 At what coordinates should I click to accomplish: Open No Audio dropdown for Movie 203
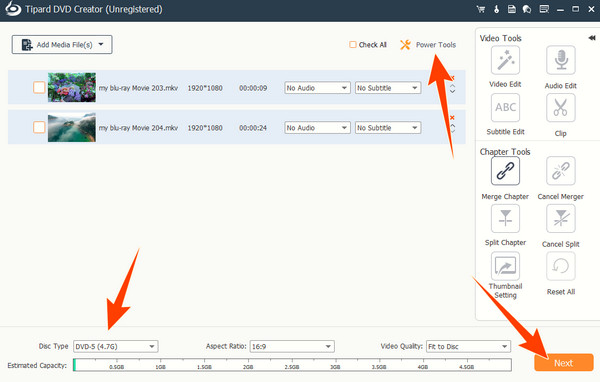(317, 88)
